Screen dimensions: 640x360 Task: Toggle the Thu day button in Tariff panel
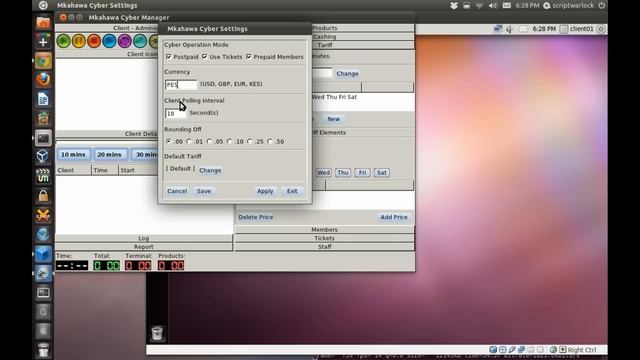343,173
